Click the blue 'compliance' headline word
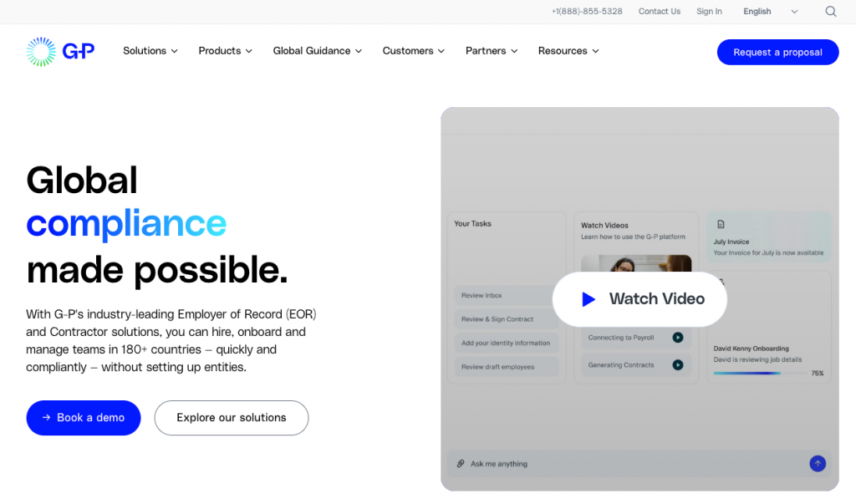This screenshot has height=504, width=856. [126, 225]
